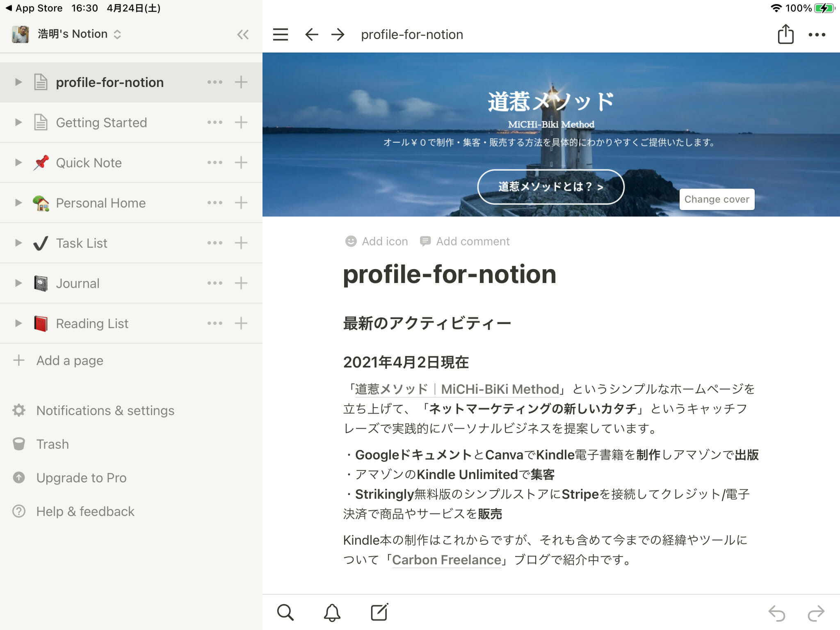The image size is (840, 630).
Task: Open the hamburger menu icon
Action: point(281,34)
